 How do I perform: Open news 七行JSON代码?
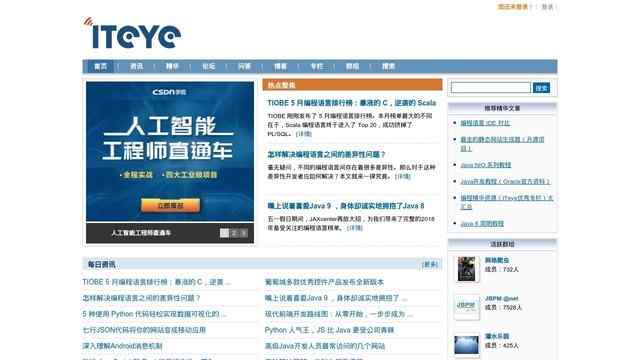point(144,330)
